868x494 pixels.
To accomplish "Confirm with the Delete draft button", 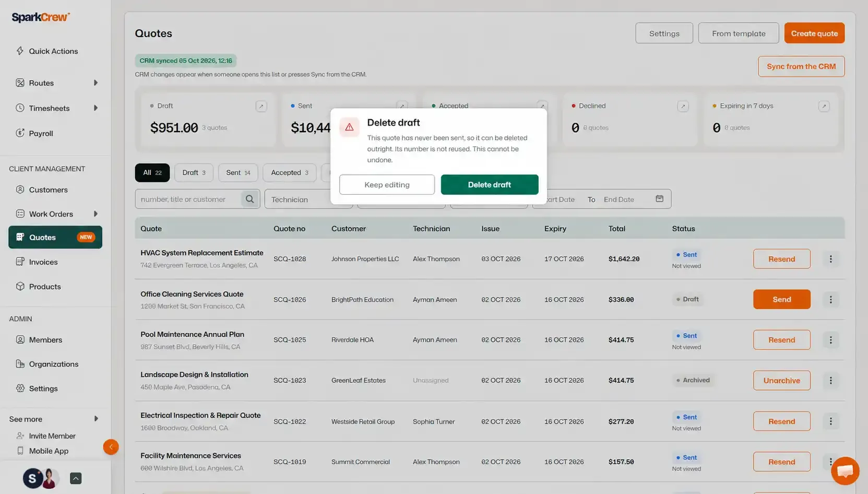I will [x=490, y=184].
